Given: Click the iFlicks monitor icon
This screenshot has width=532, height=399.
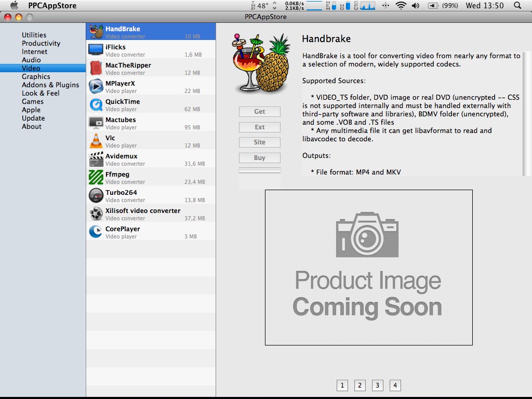Looking at the screenshot, I should pos(96,49).
